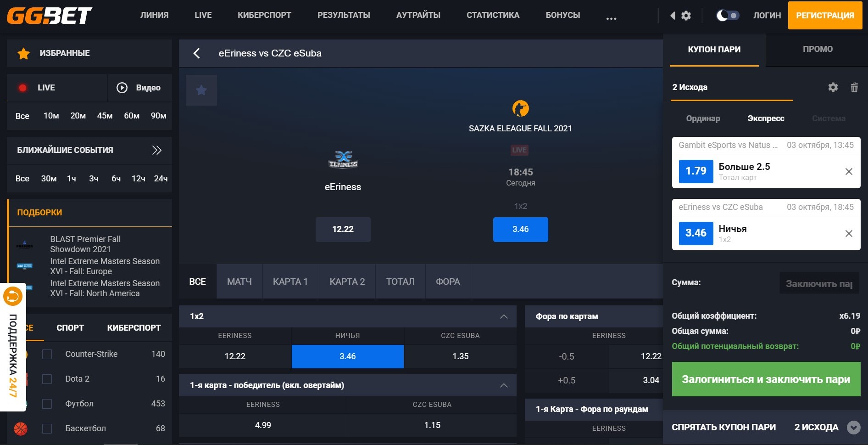This screenshot has width=868, height=445.
Task: Toggle dark mode switch
Action: [728, 16]
